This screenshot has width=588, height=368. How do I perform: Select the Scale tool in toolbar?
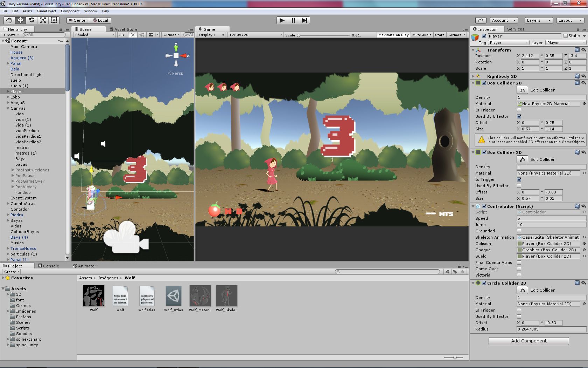[43, 20]
